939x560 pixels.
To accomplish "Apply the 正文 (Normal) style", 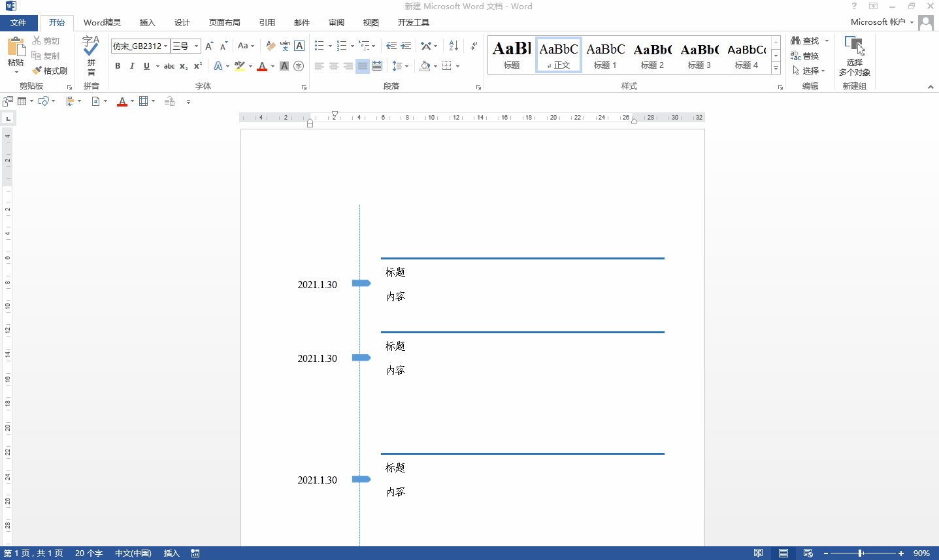I will pyautogui.click(x=559, y=55).
